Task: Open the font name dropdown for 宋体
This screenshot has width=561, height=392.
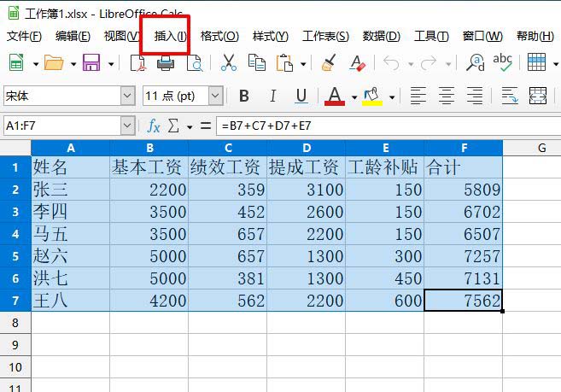Action: coord(127,96)
